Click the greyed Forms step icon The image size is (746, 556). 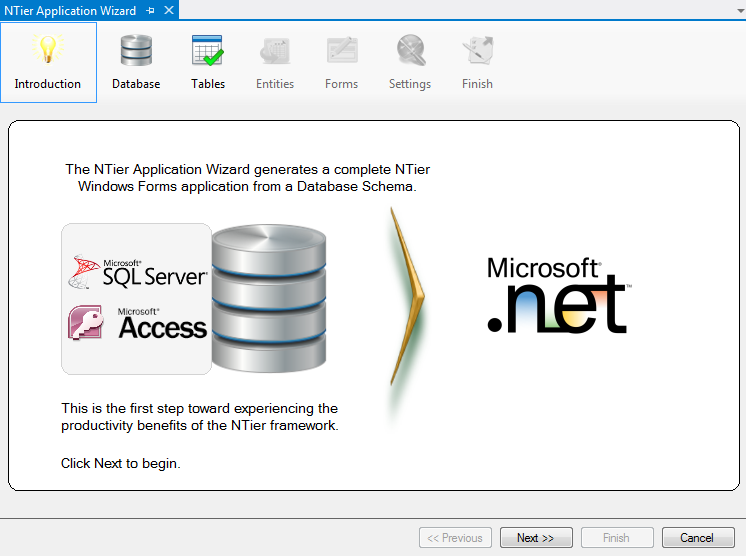click(342, 50)
